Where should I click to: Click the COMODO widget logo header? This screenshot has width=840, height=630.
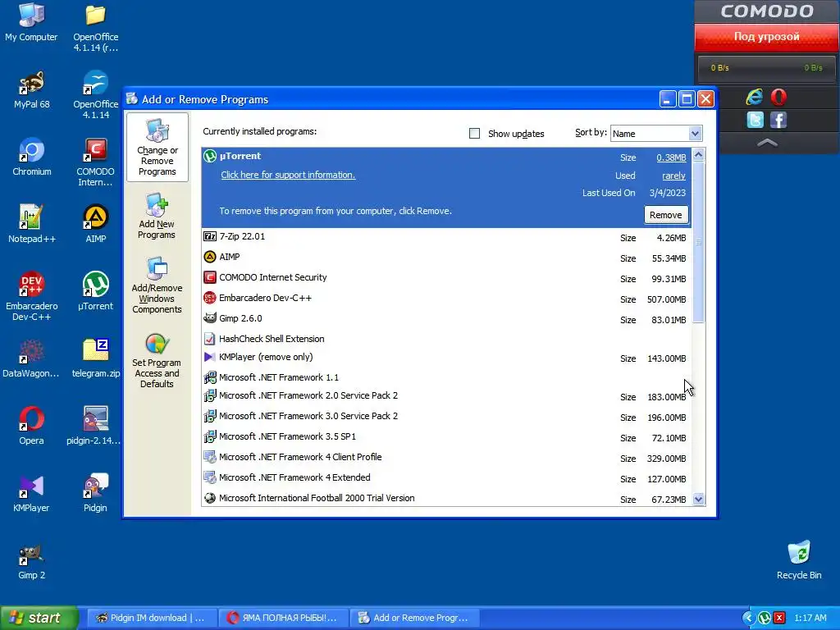[767, 11]
